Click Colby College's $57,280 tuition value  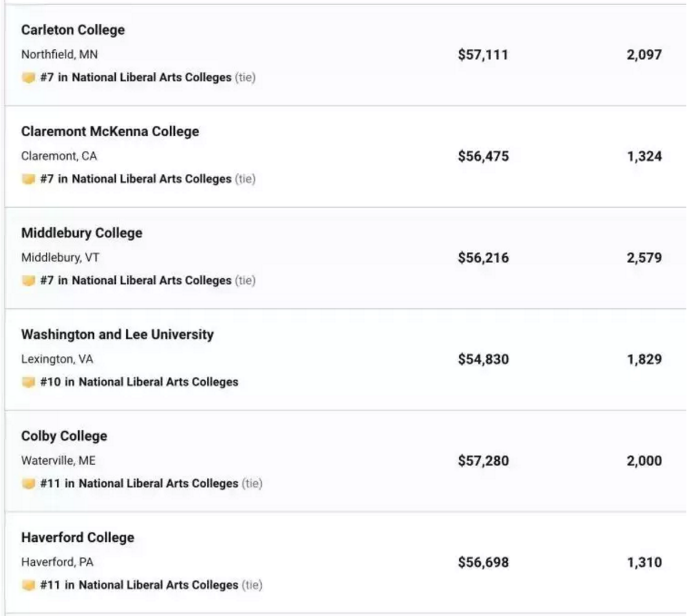(x=483, y=461)
